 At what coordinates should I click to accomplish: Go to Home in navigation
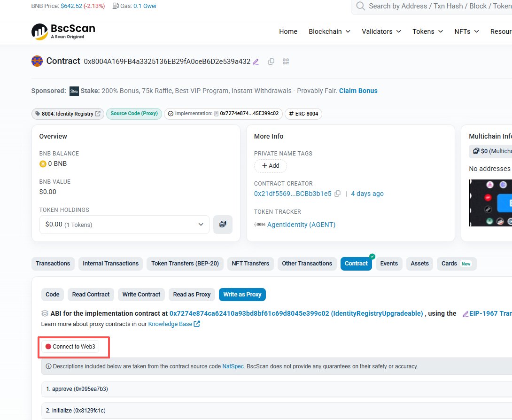click(288, 31)
